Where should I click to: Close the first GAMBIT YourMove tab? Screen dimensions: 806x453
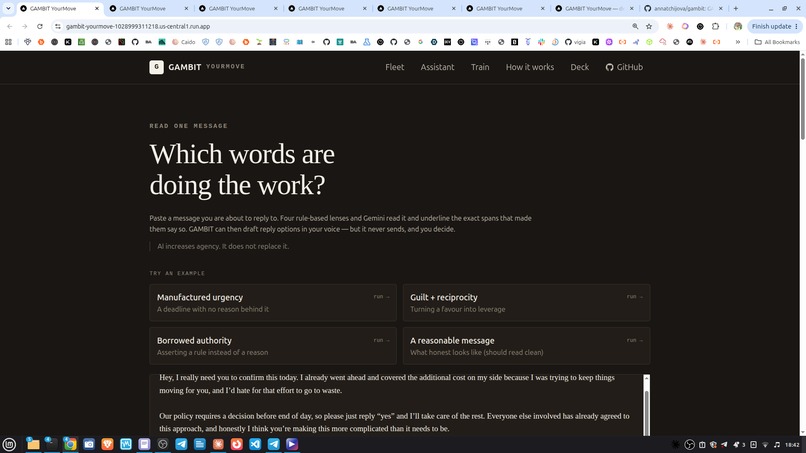point(97,8)
